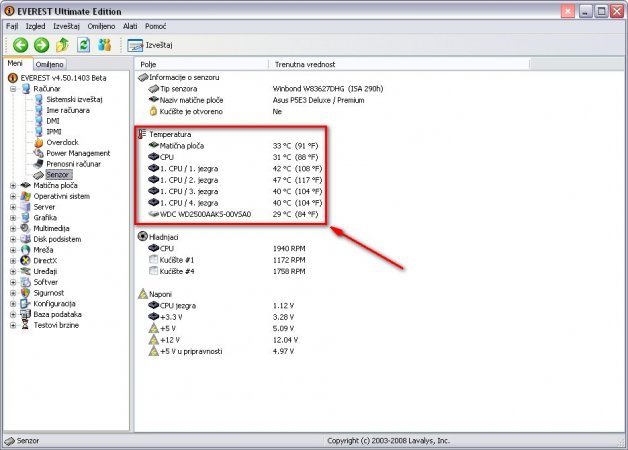Viewport: 628px width, 450px height.
Task: Open the Izveštaj menu in the menu bar
Action: [x=66, y=26]
